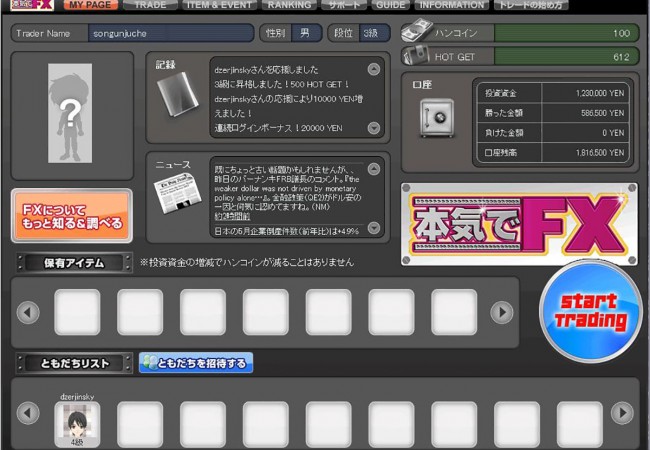Click ともだちを招待する button
Viewport: 650px width, 450px height.
196,363
